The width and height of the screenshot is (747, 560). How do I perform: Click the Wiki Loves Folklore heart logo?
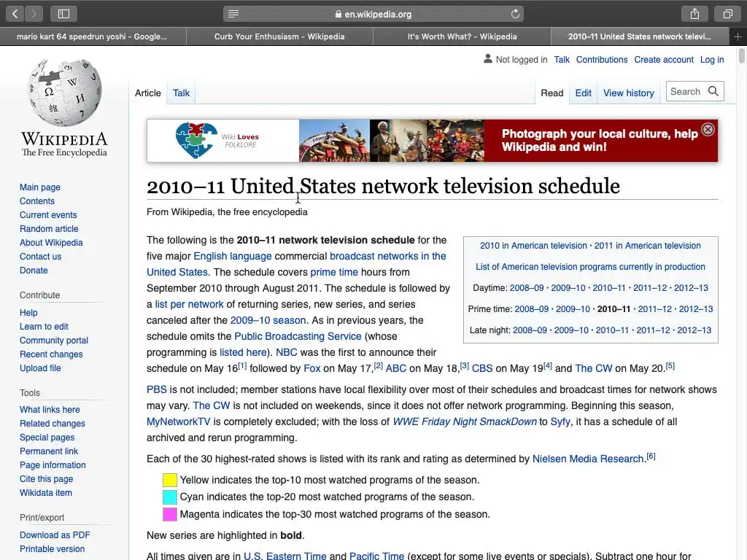[196, 141]
